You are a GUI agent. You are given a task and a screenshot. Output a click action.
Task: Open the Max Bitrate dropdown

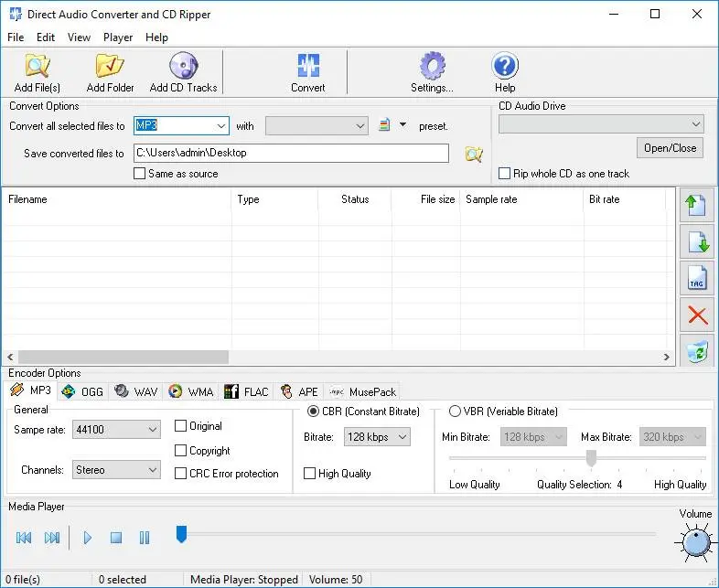(x=672, y=437)
